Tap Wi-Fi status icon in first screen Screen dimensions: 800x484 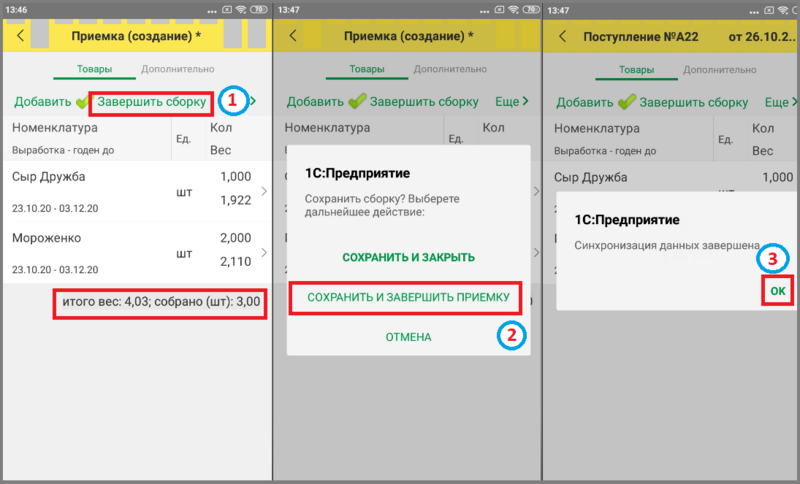[x=241, y=10]
